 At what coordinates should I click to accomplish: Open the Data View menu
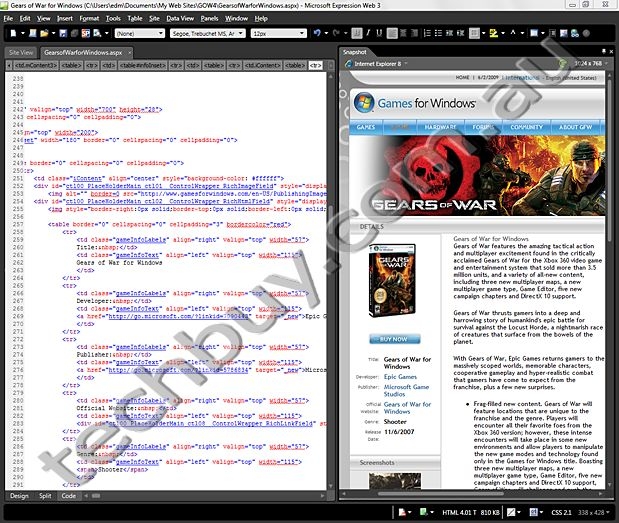click(180, 18)
